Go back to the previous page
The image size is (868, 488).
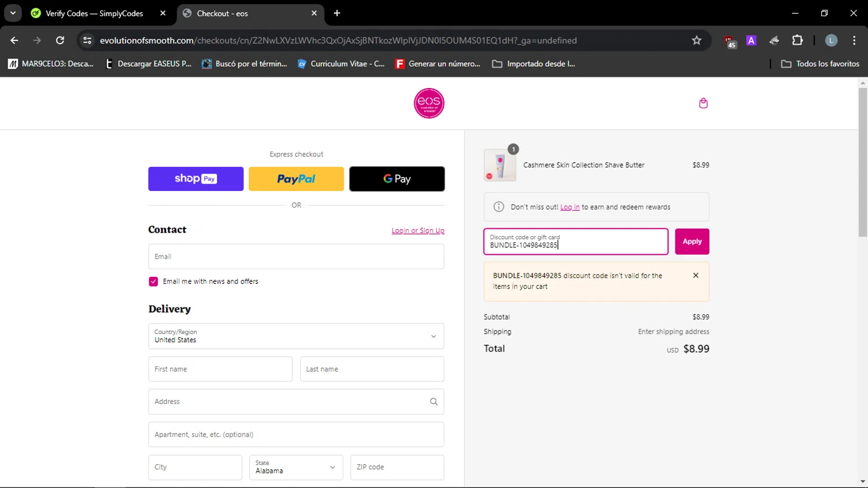point(14,41)
